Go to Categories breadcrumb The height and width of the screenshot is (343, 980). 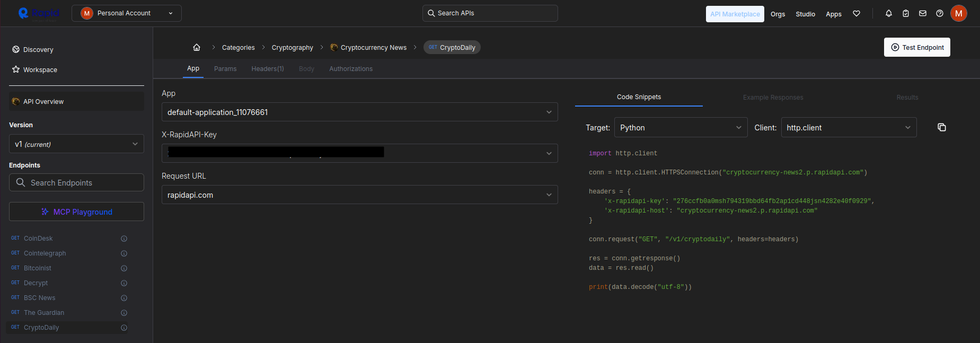(x=239, y=48)
